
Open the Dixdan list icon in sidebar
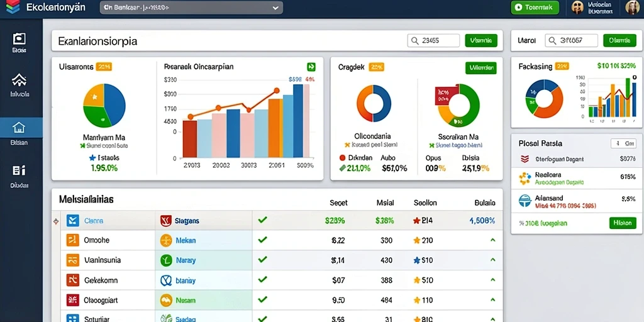tap(19, 171)
